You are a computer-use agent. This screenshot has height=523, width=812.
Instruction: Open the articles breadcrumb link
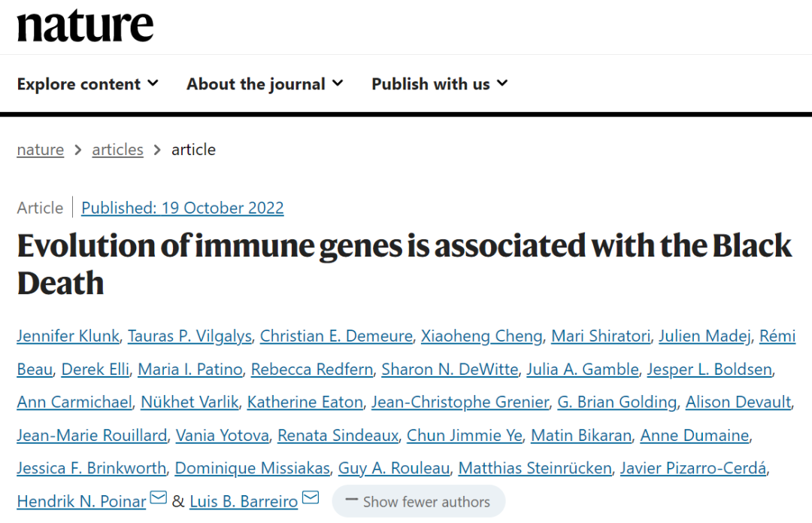pyautogui.click(x=117, y=150)
